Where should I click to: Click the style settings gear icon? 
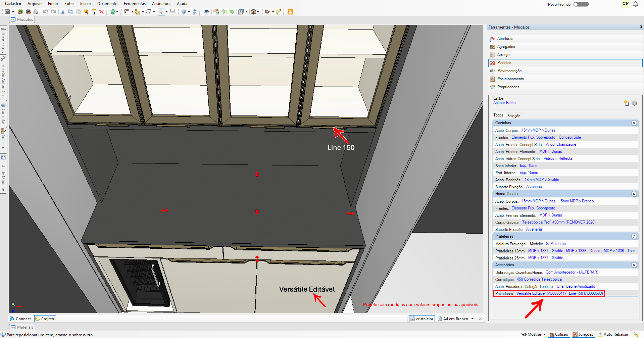[x=634, y=103]
